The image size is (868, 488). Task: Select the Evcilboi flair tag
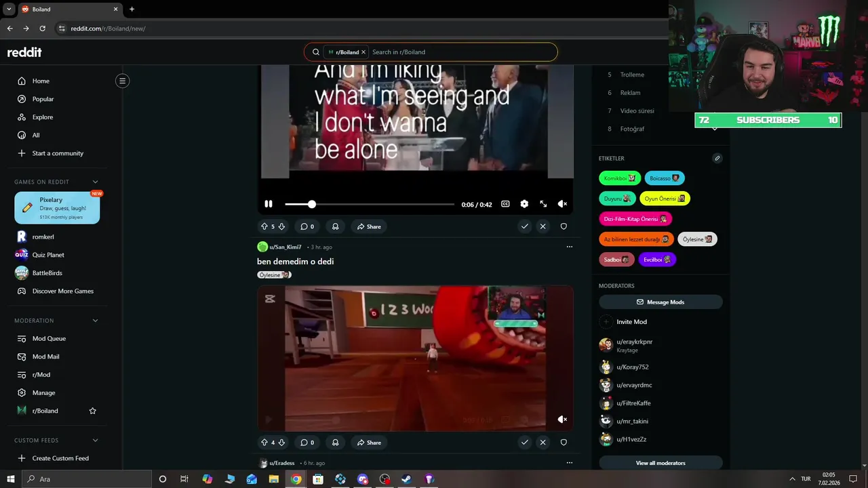[657, 260]
